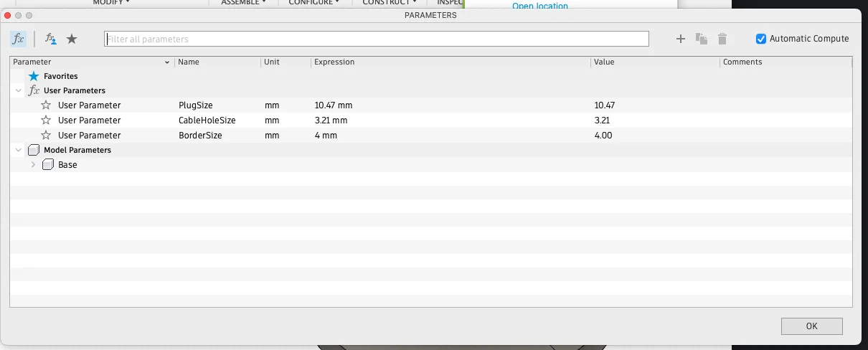868x350 pixels.
Task: Click the mm unit of PlugSize row
Action: 271,105
